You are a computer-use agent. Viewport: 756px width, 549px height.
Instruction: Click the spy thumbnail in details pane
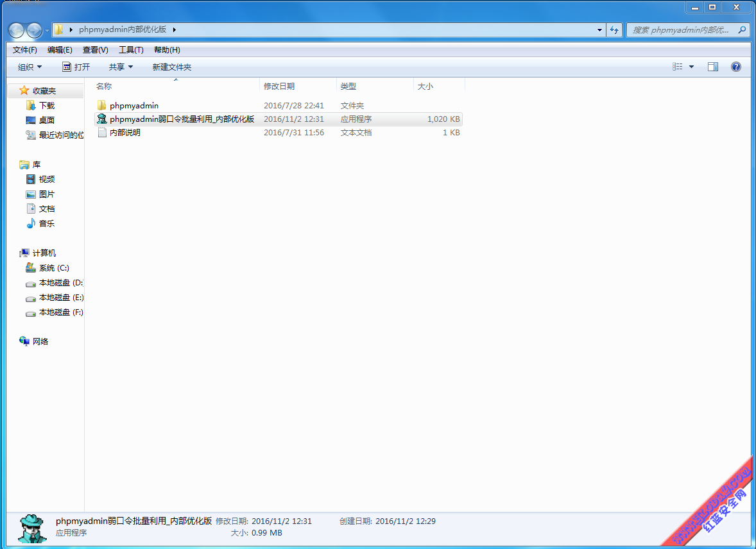pos(32,528)
